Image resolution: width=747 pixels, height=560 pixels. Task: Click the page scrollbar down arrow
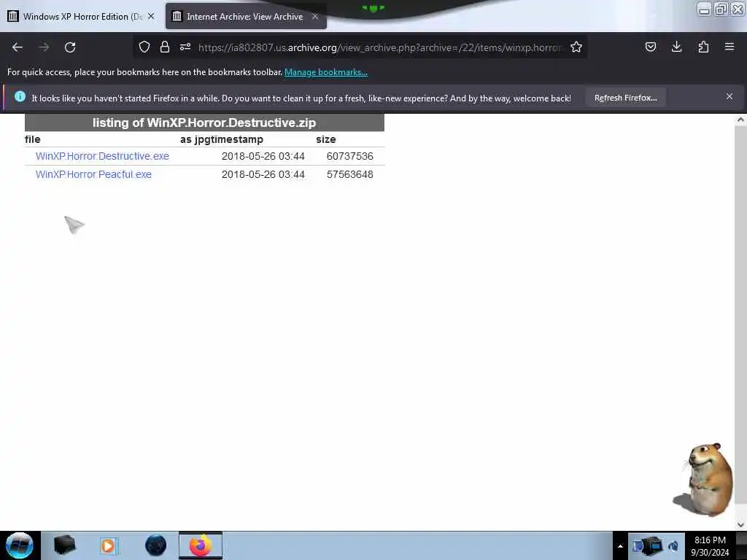pos(740,524)
